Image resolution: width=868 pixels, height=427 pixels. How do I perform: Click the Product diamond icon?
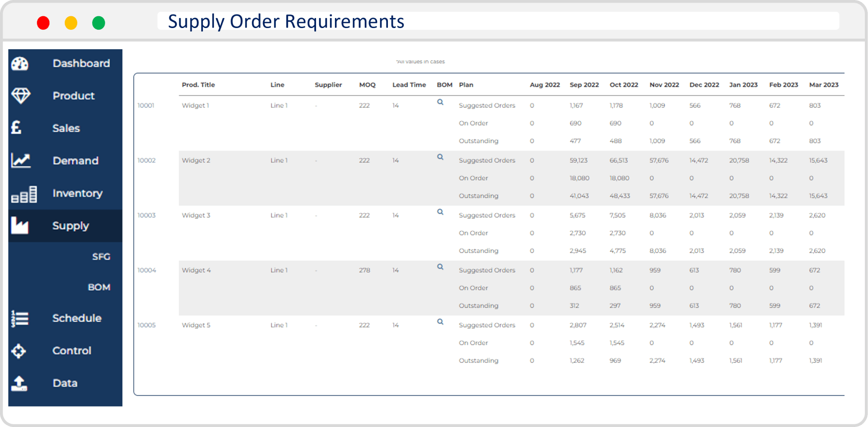point(20,96)
